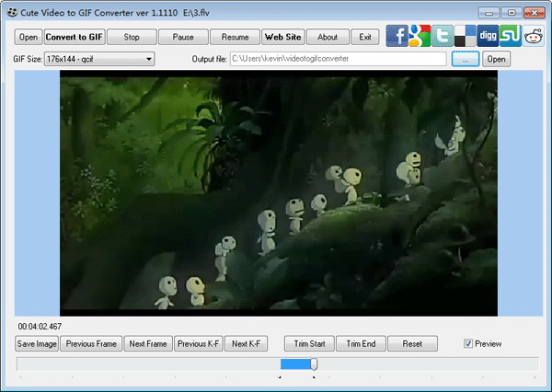Browse for output file with ... button

466,59
